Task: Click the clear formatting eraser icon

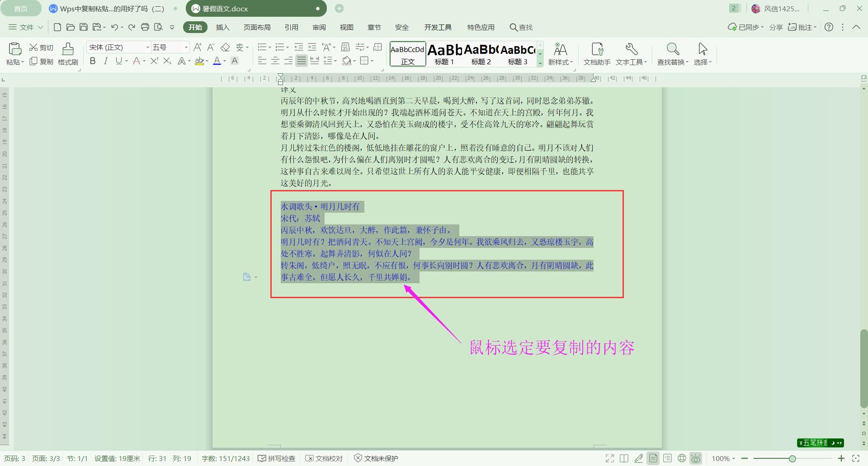Action: pos(226,47)
